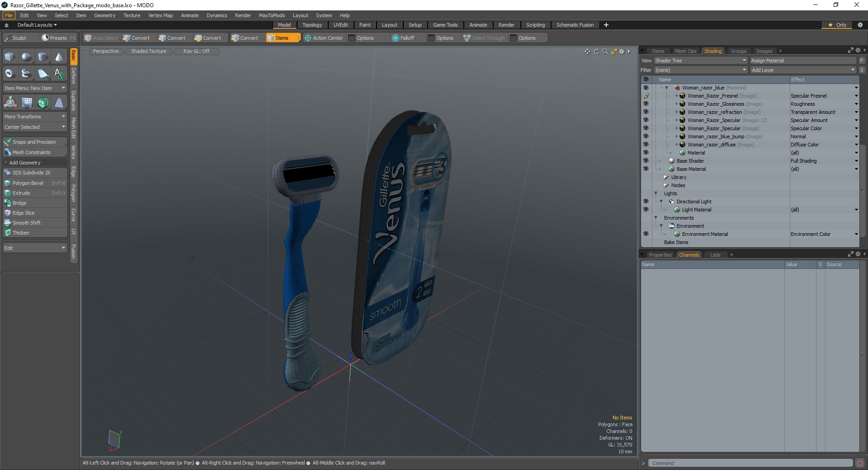The image size is (868, 470).
Task: Click the Snaps and Precision button
Action: coord(35,142)
